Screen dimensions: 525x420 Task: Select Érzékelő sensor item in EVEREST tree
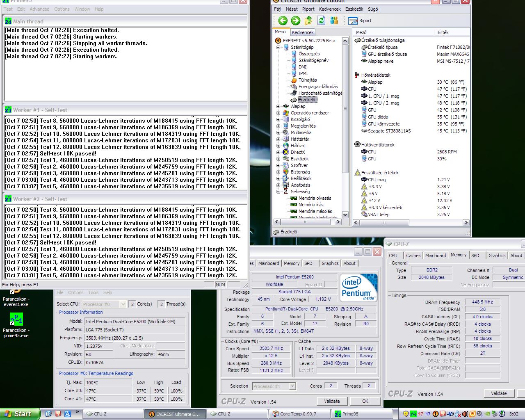click(x=307, y=100)
